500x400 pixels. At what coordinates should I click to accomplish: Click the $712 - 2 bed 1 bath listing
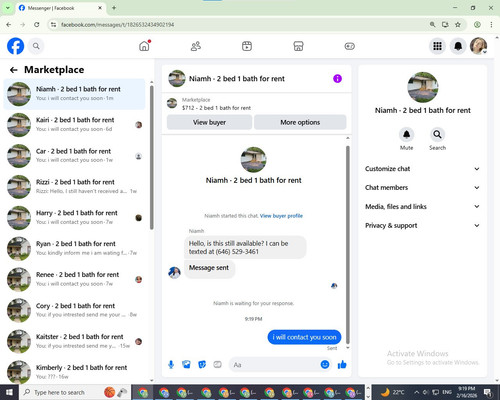[216, 108]
